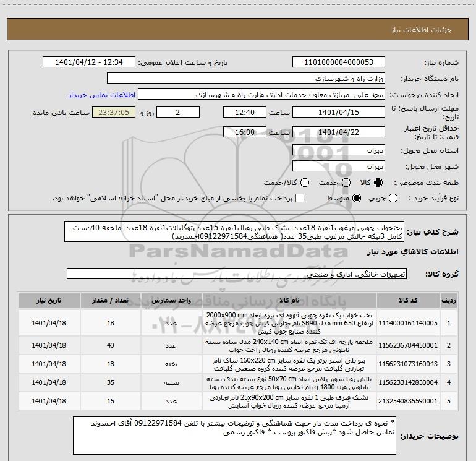
Task: Click the کد کالا column header
Action: [408, 300]
